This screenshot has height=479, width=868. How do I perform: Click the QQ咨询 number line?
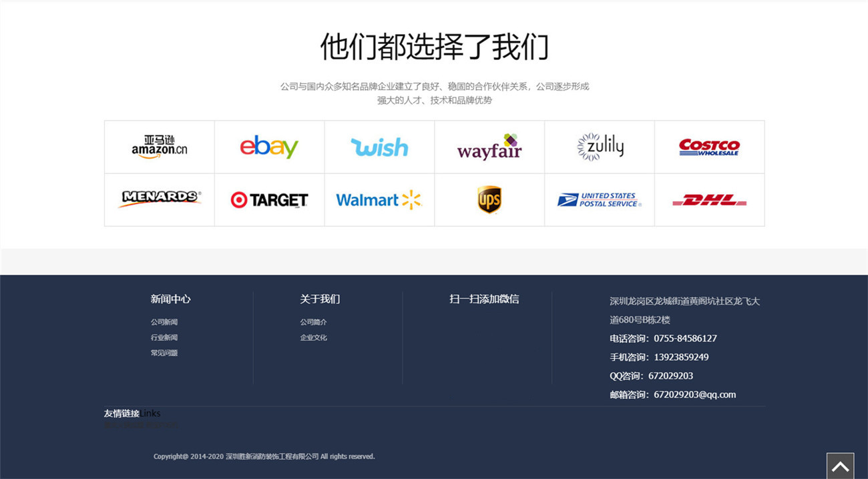652,376
